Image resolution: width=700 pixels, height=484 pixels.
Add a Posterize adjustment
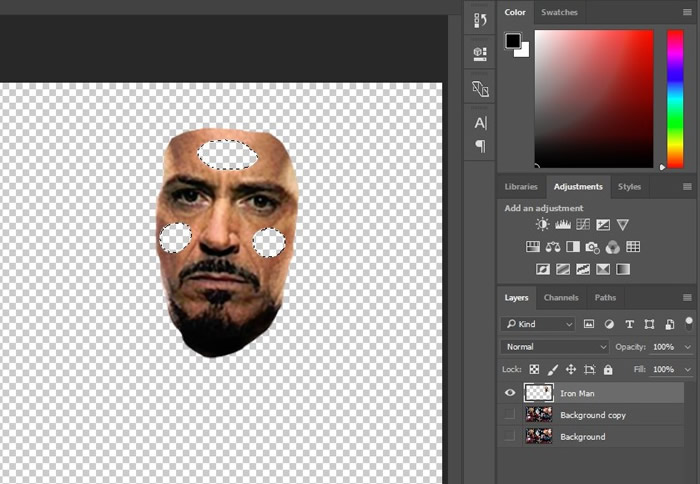pyautogui.click(x=563, y=269)
